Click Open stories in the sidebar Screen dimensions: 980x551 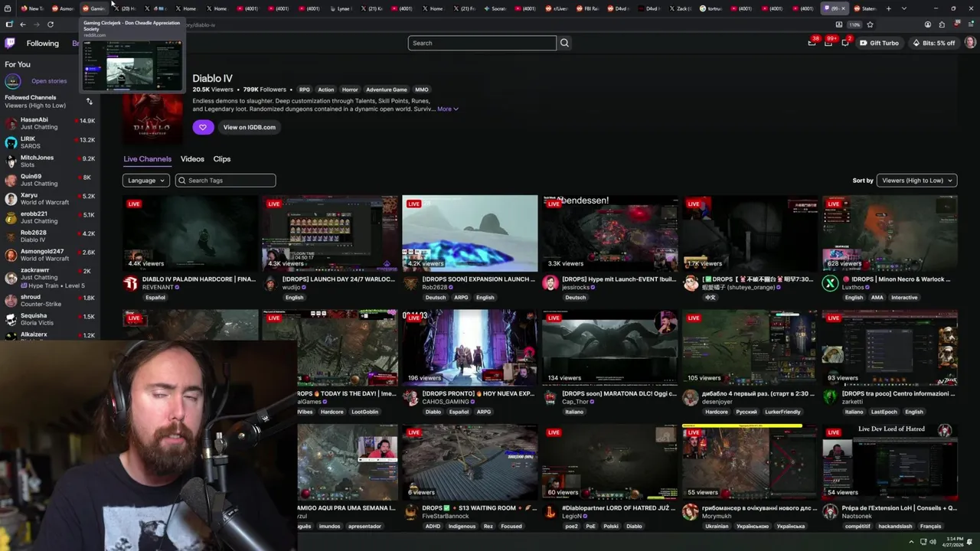[x=49, y=81]
